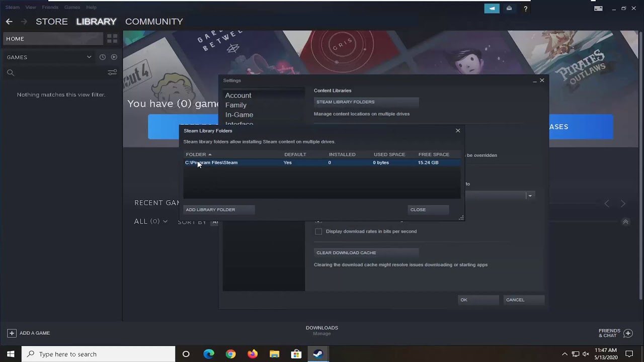Image resolution: width=644 pixels, height=362 pixels.
Task: Click the Steam taskbar icon
Action: (x=318, y=354)
